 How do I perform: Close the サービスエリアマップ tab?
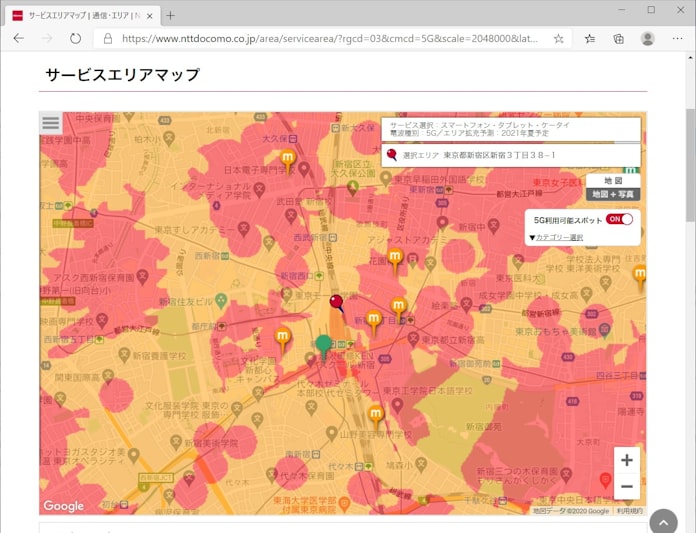(150, 16)
